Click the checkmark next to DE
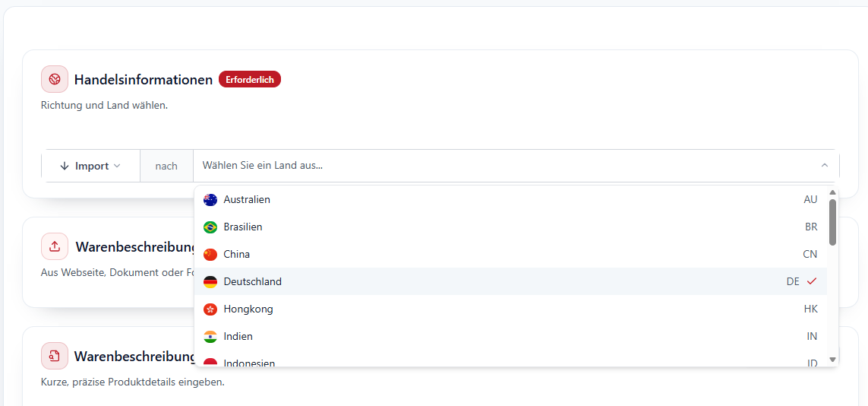Image resolution: width=868 pixels, height=406 pixels. 812,281
